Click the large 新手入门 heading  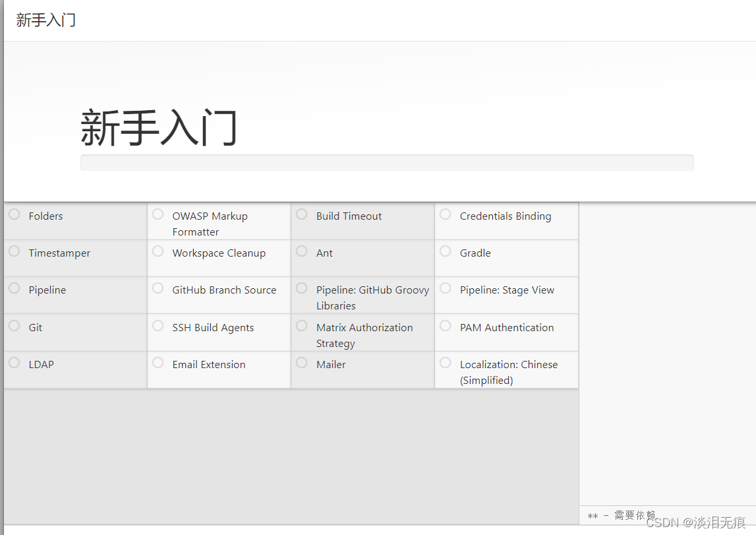[159, 127]
